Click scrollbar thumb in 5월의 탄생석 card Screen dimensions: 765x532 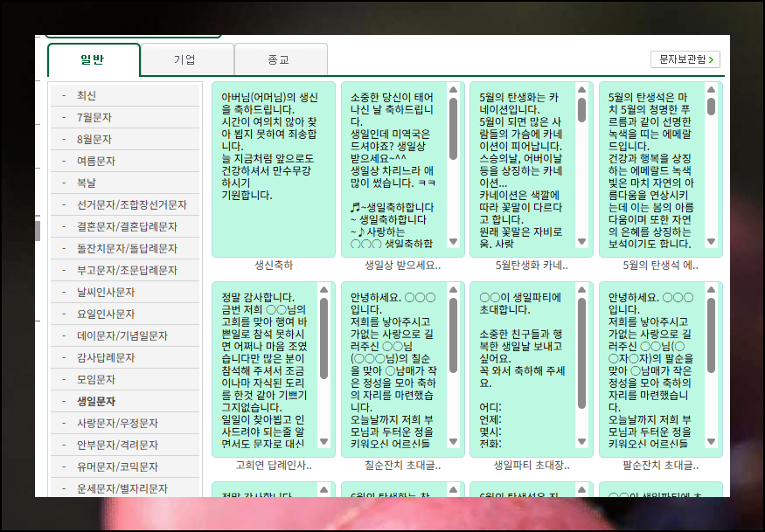711,107
